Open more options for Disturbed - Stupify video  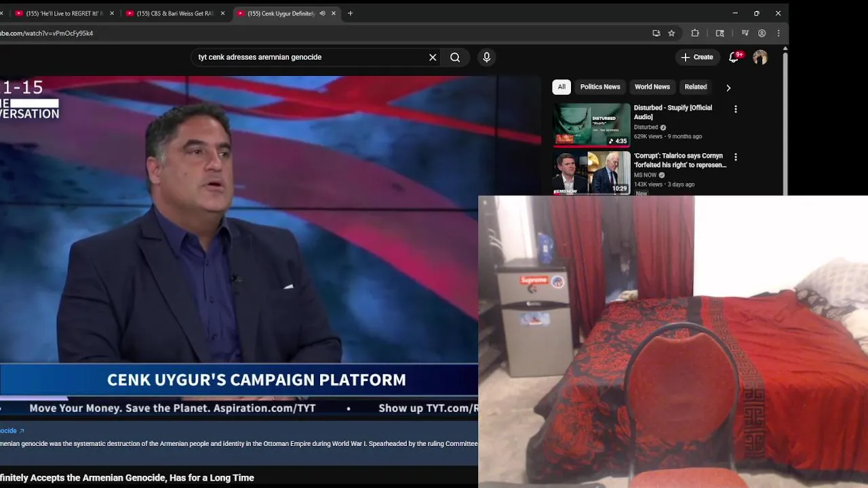pos(736,109)
